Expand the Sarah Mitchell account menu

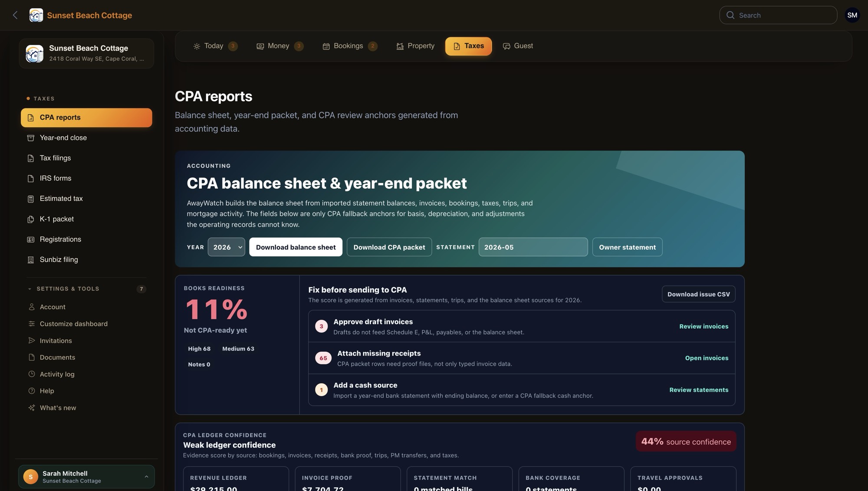click(86, 477)
